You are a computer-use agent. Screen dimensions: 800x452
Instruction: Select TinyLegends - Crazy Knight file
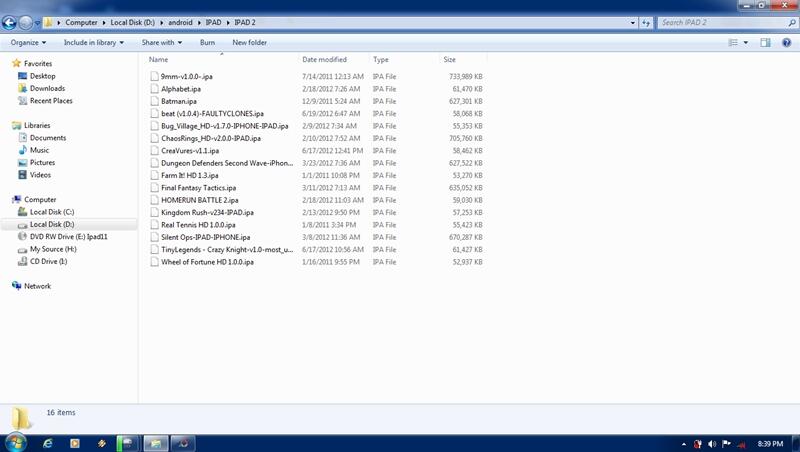pos(227,249)
